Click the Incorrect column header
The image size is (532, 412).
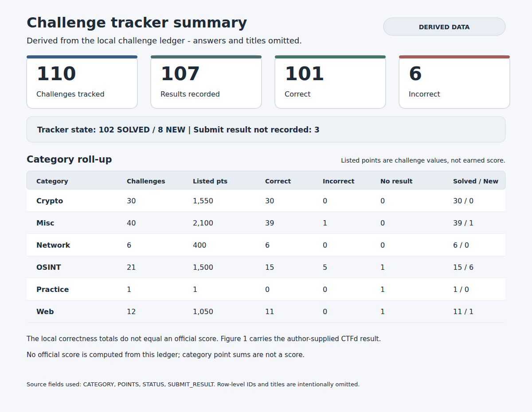pyautogui.click(x=339, y=181)
